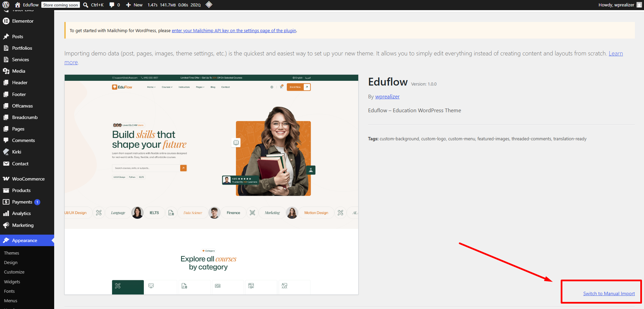Click the Analytics bar chart icon
Image resolution: width=644 pixels, height=309 pixels.
pos(6,213)
